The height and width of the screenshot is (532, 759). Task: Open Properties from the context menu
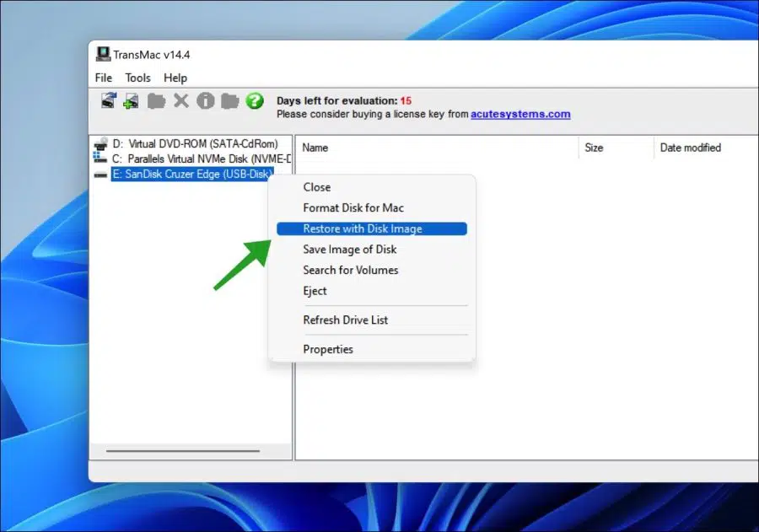click(372, 349)
